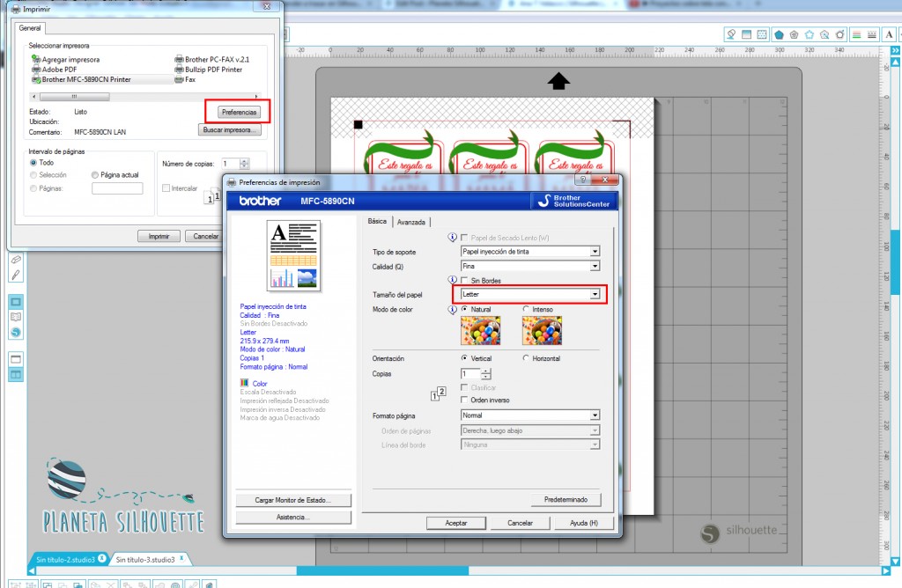Click the Preferencias button
The image size is (902, 588).
[x=239, y=112]
